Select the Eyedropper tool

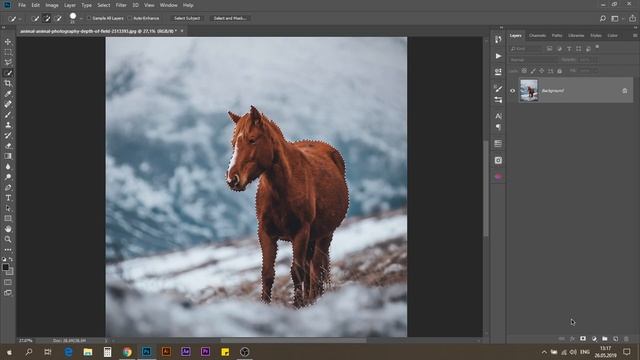point(8,94)
